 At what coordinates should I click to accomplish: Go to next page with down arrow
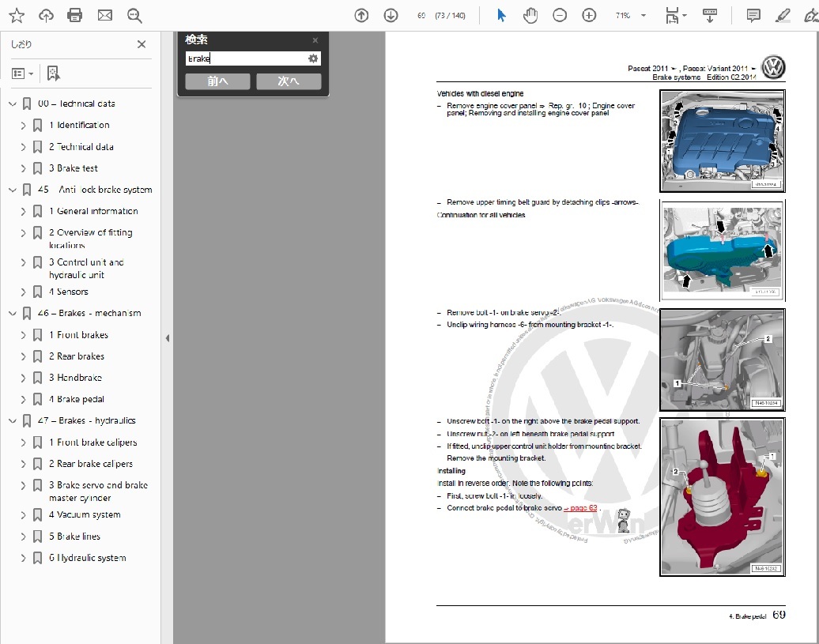point(391,15)
